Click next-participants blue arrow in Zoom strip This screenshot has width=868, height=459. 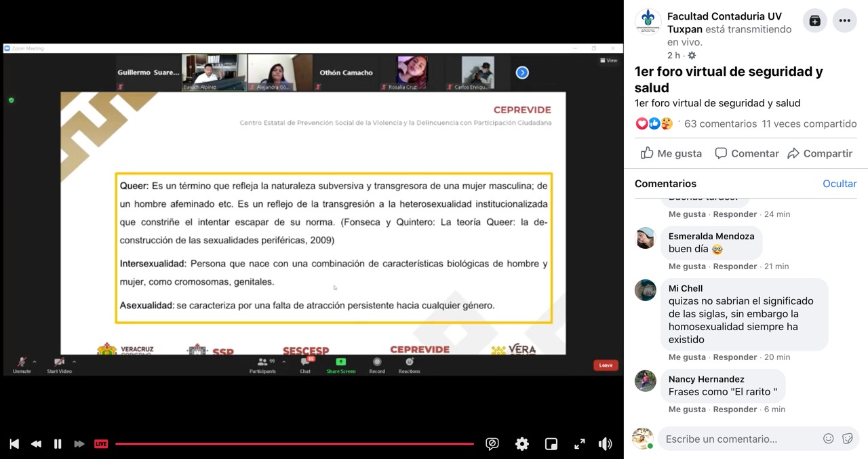522,73
